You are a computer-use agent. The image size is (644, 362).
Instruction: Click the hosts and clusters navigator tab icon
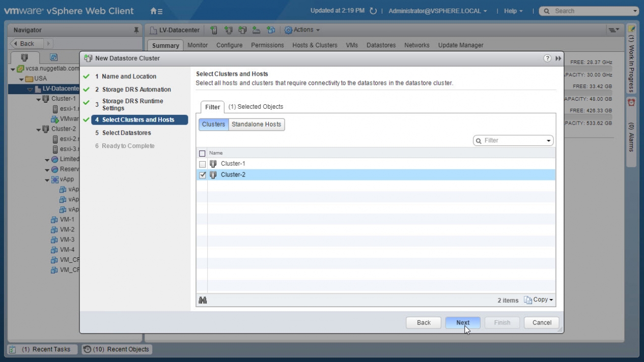24,57
